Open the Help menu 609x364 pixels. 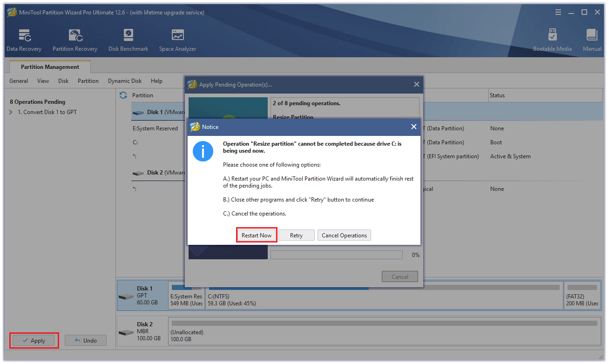[156, 81]
